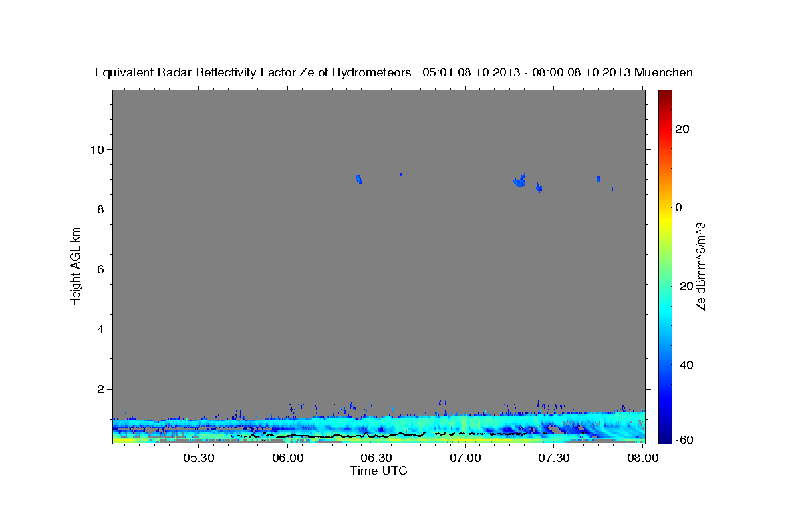798x532 pixels.
Task: Click the colorbar value -60
Action: (683, 440)
